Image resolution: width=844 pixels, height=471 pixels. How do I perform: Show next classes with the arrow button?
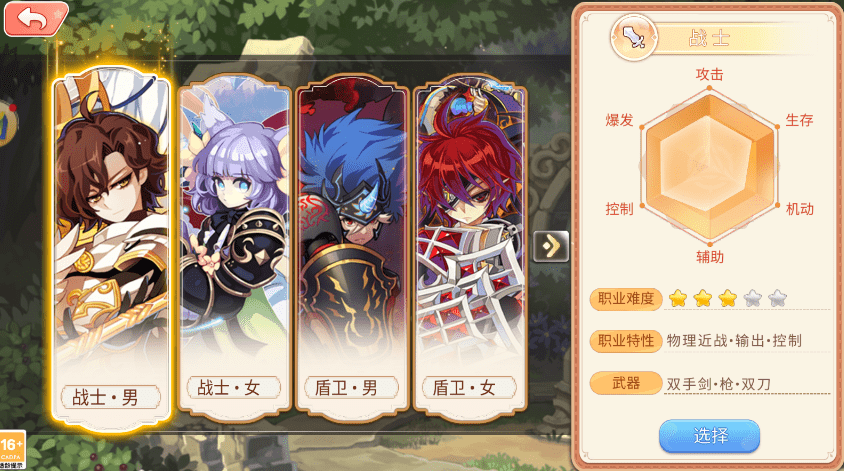point(551,247)
